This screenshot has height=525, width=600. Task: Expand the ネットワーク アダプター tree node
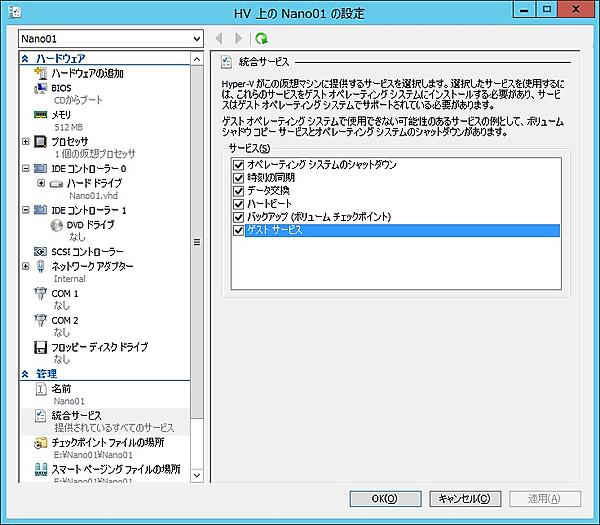click(x=26, y=266)
